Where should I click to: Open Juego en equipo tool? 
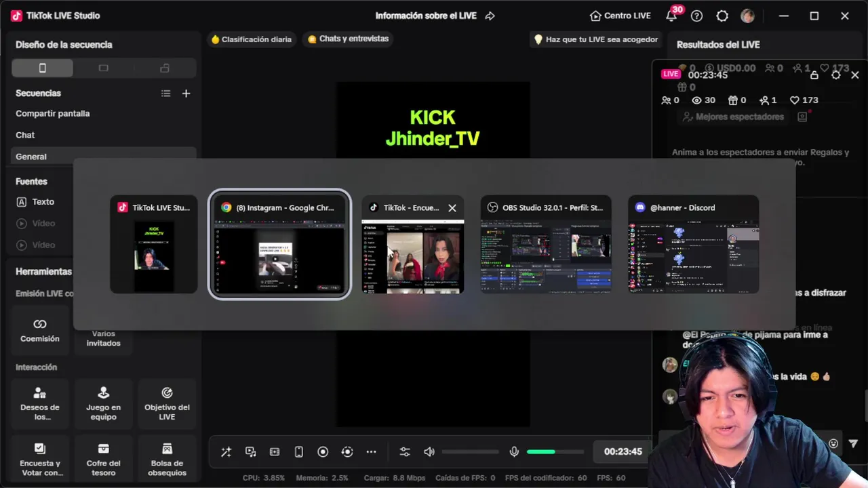[x=103, y=403]
